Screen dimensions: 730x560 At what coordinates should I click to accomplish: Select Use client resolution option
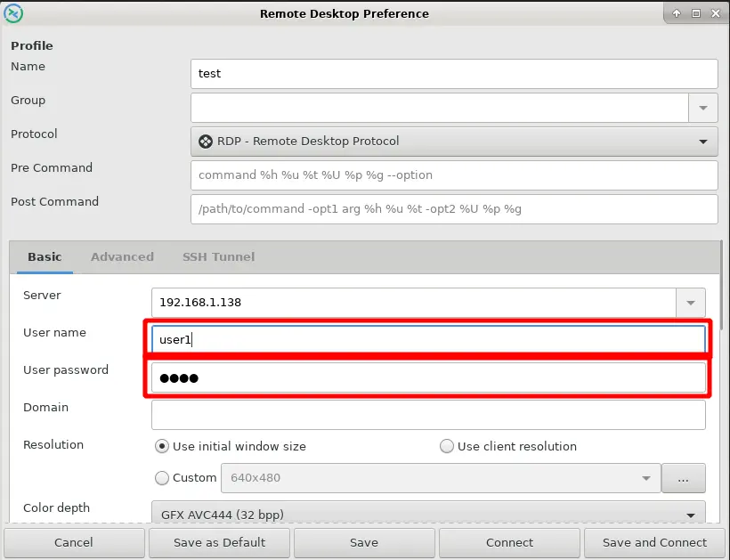click(447, 446)
